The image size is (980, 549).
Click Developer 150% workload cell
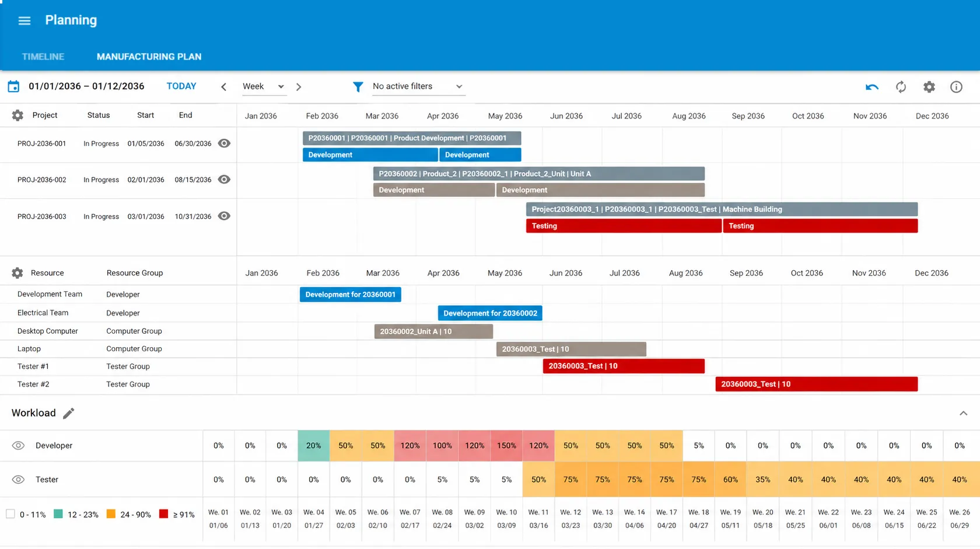tap(506, 446)
